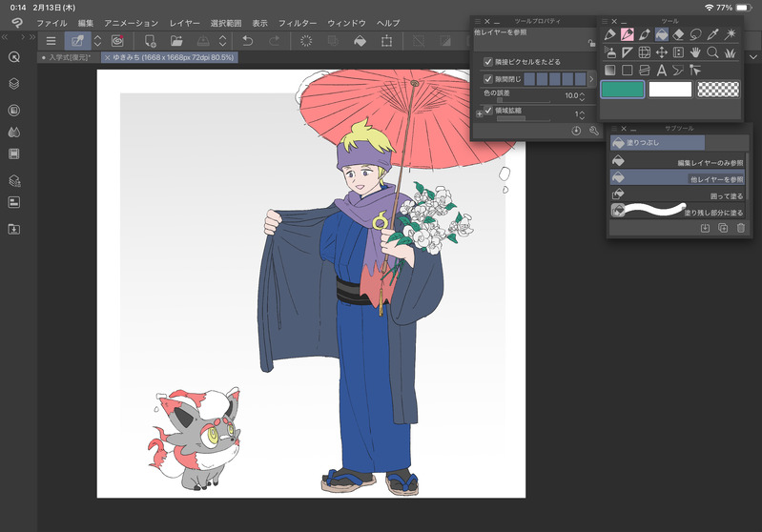This screenshot has width=762, height=532.
Task: Open the Tool palette hamburger menu
Action: (x=605, y=21)
